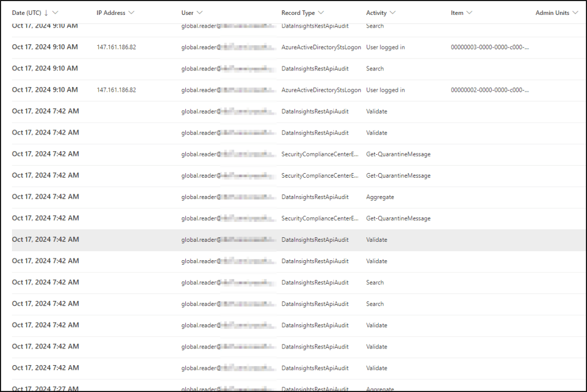This screenshot has height=392, width=587.
Task: Expand the Record Type column chevron
Action: pos(321,13)
